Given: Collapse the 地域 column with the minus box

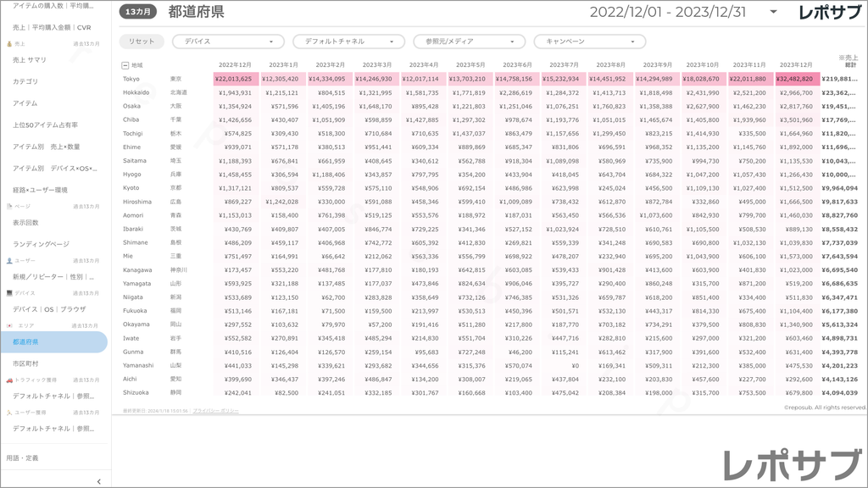Looking at the screenshot, I should tap(125, 64).
